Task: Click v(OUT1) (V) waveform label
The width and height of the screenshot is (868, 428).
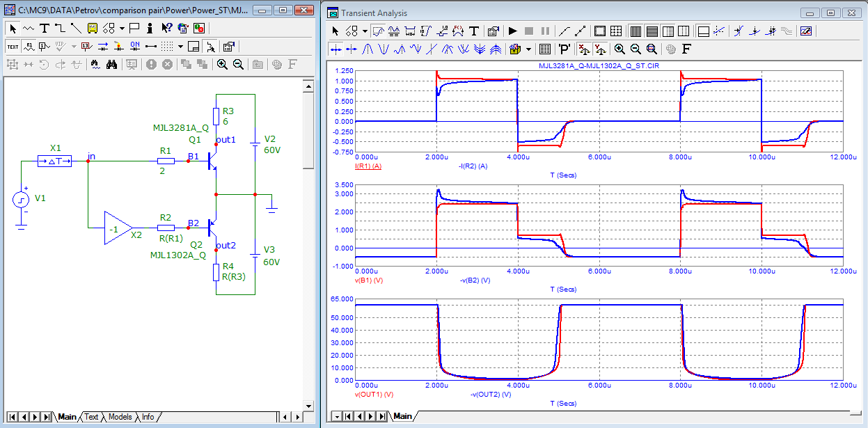Action: click(374, 395)
